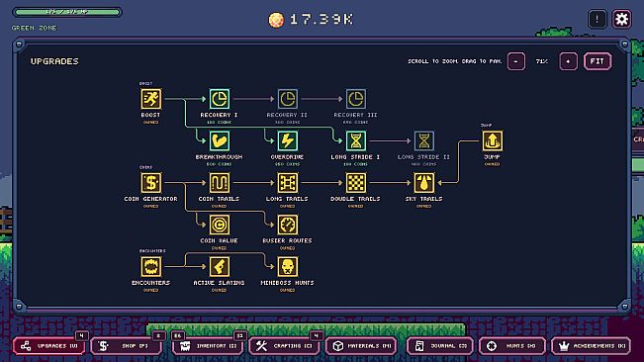Select the Sky Trails upgrade node

(x=423, y=183)
